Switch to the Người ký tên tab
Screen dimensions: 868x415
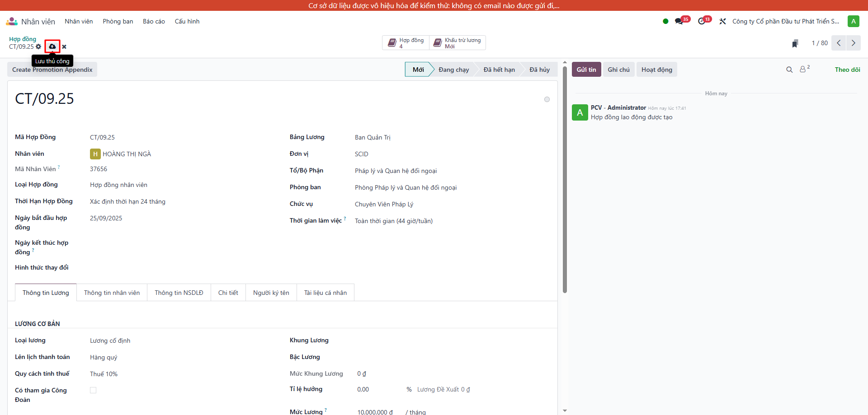[271, 293]
